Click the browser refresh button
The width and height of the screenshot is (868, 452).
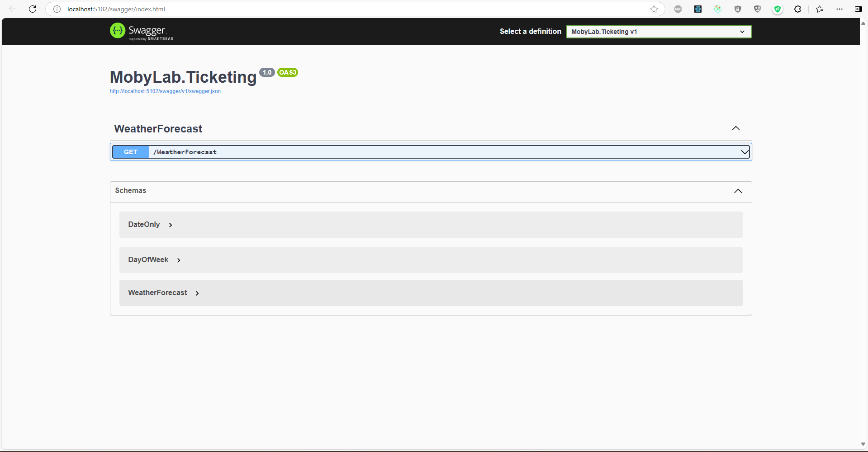(x=33, y=9)
